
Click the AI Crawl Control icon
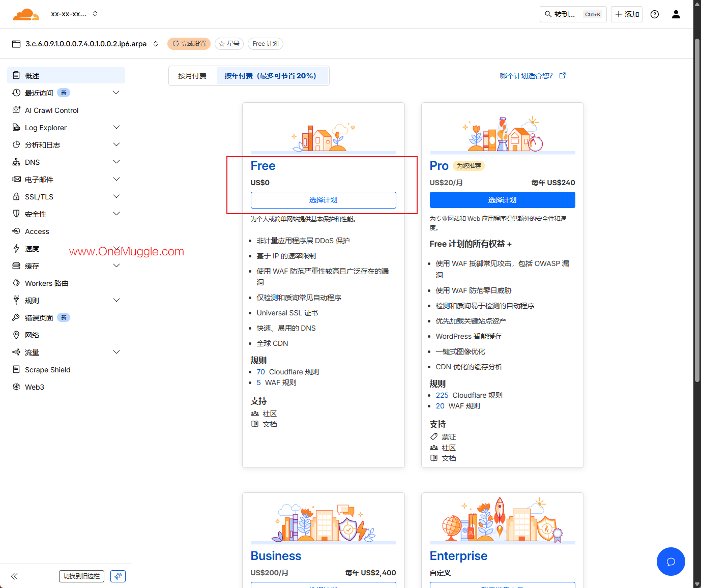pyautogui.click(x=16, y=110)
